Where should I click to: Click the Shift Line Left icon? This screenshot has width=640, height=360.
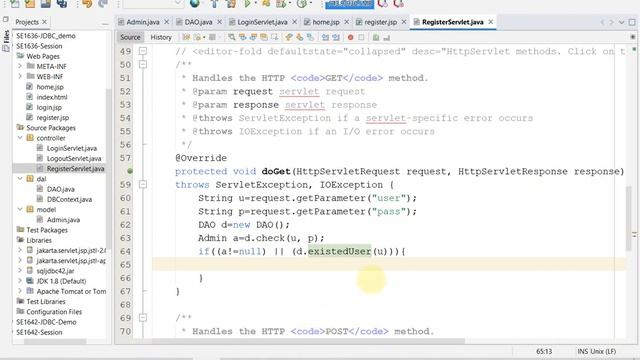325,37
